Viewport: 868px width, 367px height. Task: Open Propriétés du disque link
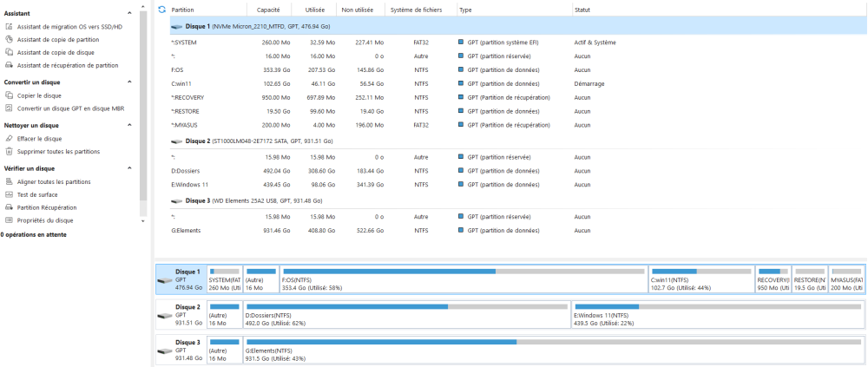(45, 220)
